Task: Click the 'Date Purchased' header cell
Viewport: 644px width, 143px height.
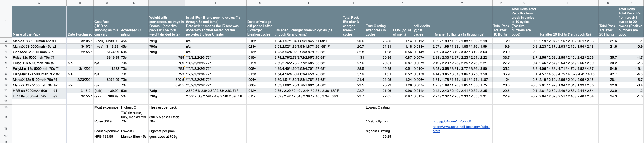Action: point(80,22)
